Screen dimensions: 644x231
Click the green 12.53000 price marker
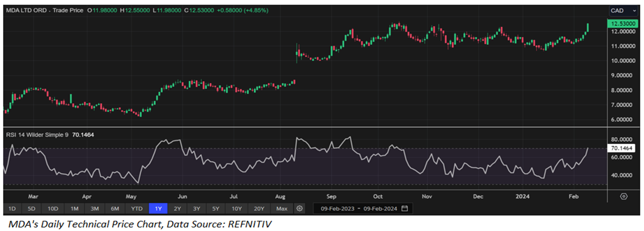[621, 23]
